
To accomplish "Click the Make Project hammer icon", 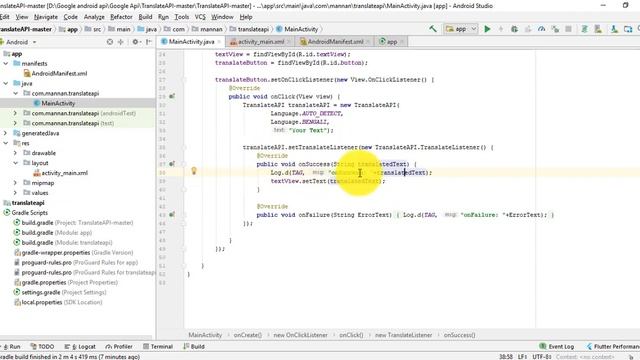I will [433, 29].
